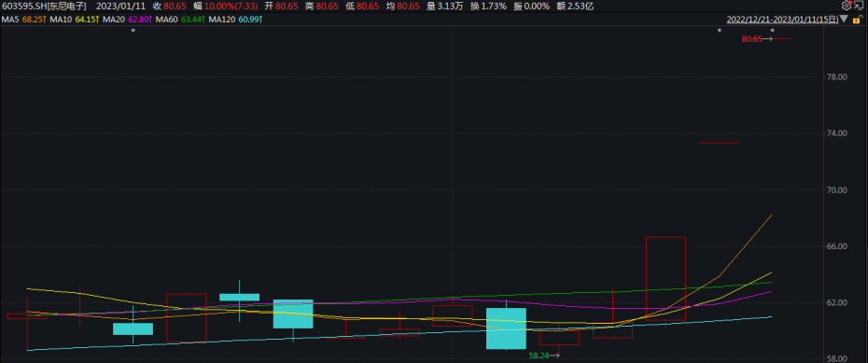Image resolution: width=868 pixels, height=363 pixels.
Task: Click the tall cyan candle near the 58.24 low
Action: click(506, 328)
